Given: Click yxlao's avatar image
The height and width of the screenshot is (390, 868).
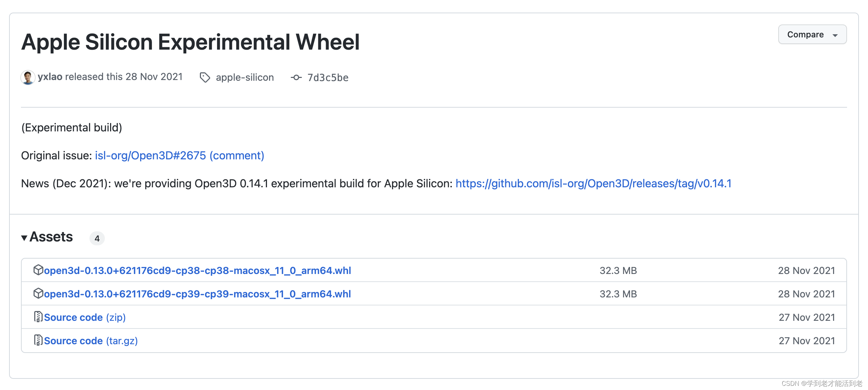Looking at the screenshot, I should tap(28, 77).
